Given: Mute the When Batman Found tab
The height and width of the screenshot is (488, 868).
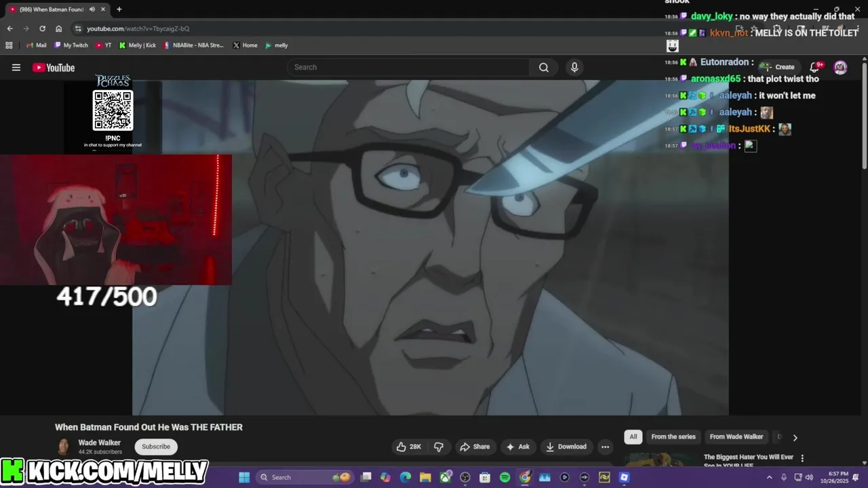Looking at the screenshot, I should click(x=91, y=9).
